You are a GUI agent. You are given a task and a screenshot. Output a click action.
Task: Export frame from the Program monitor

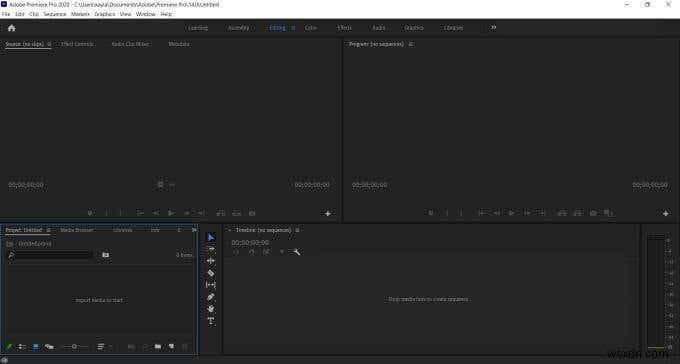click(593, 213)
